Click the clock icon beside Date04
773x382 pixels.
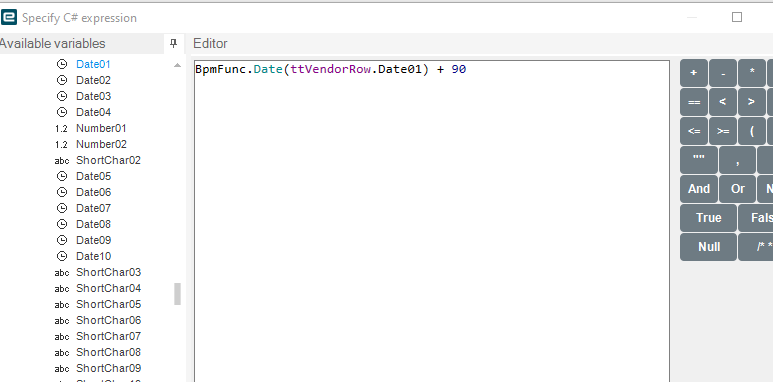62,112
